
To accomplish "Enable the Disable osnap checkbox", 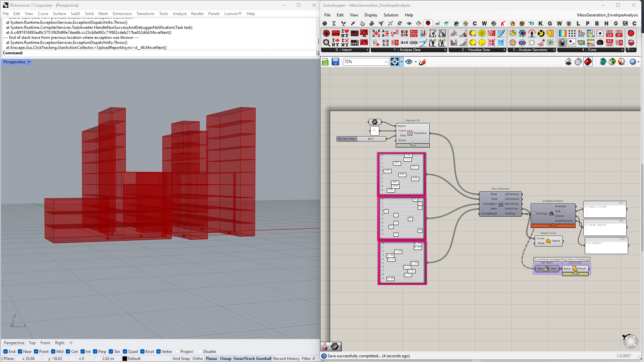I will (200, 352).
